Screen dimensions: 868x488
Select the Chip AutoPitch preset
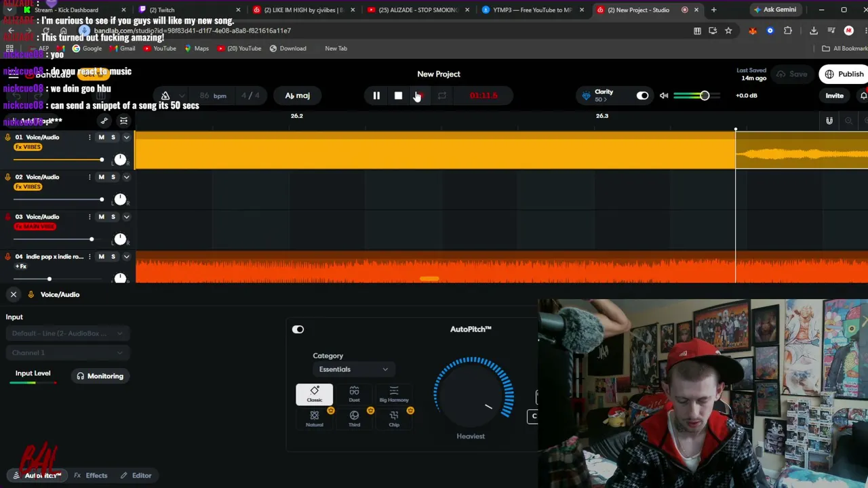394,419
